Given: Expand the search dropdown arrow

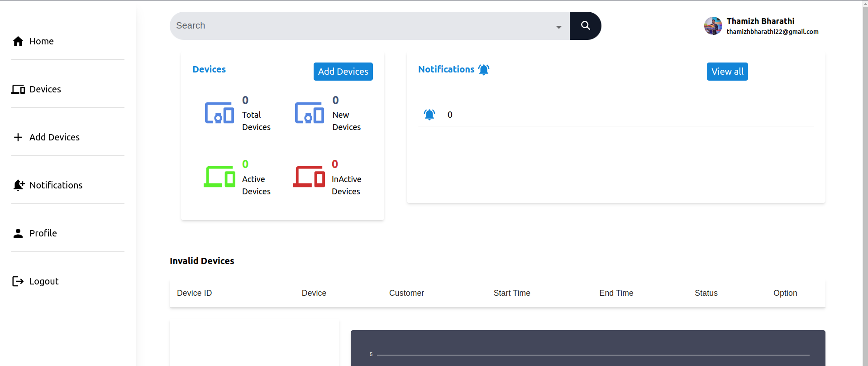Looking at the screenshot, I should [559, 27].
